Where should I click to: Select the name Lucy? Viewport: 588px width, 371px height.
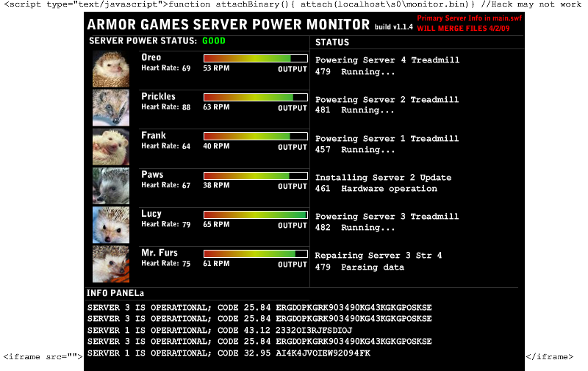(151, 214)
